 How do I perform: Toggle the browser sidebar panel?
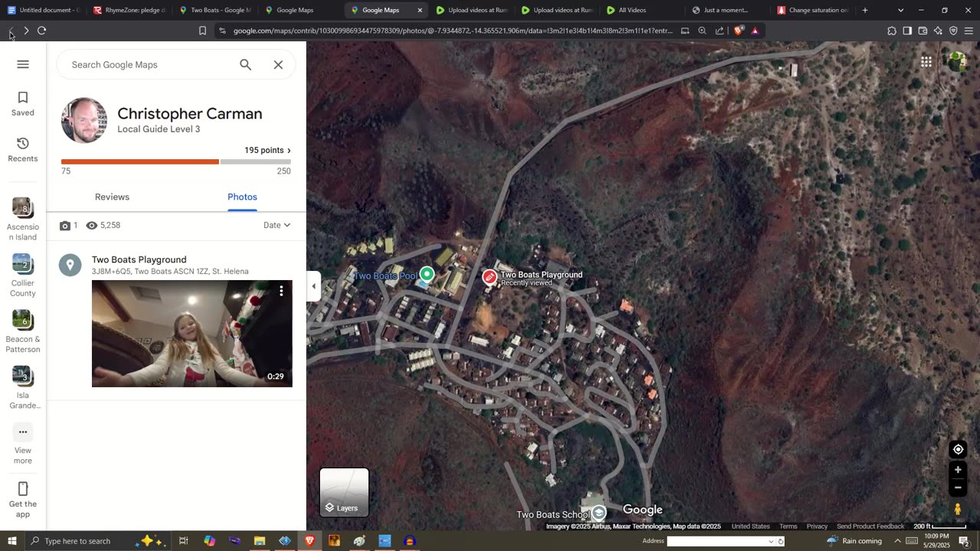[907, 31]
